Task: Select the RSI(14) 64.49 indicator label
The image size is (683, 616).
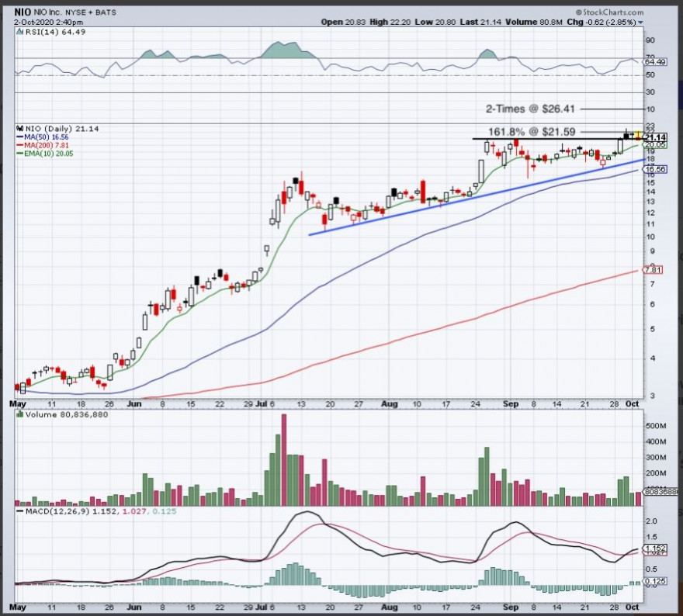Action: pyautogui.click(x=55, y=33)
